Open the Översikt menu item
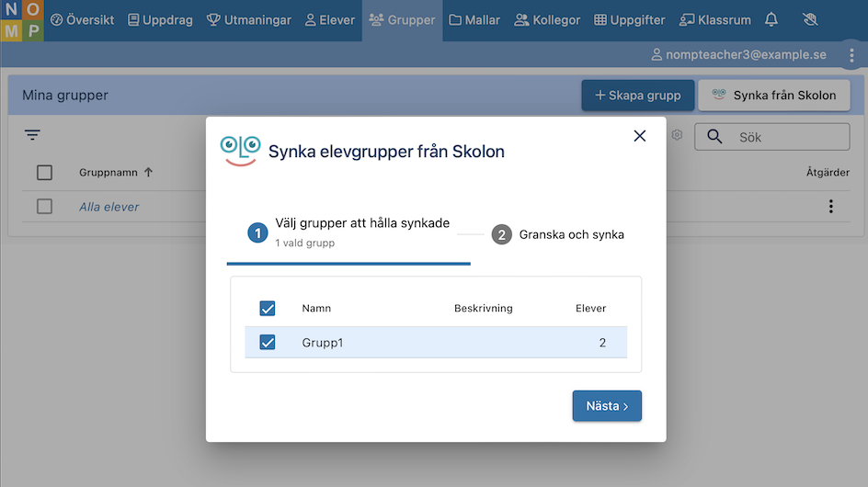 [x=82, y=20]
